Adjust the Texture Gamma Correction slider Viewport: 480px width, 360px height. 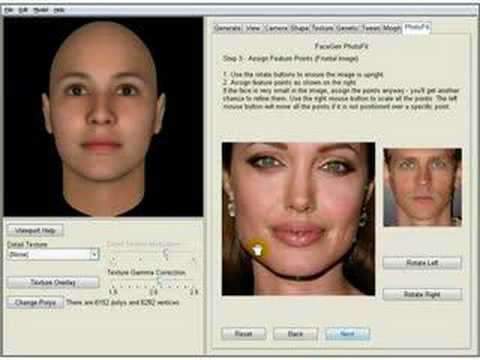click(159, 282)
